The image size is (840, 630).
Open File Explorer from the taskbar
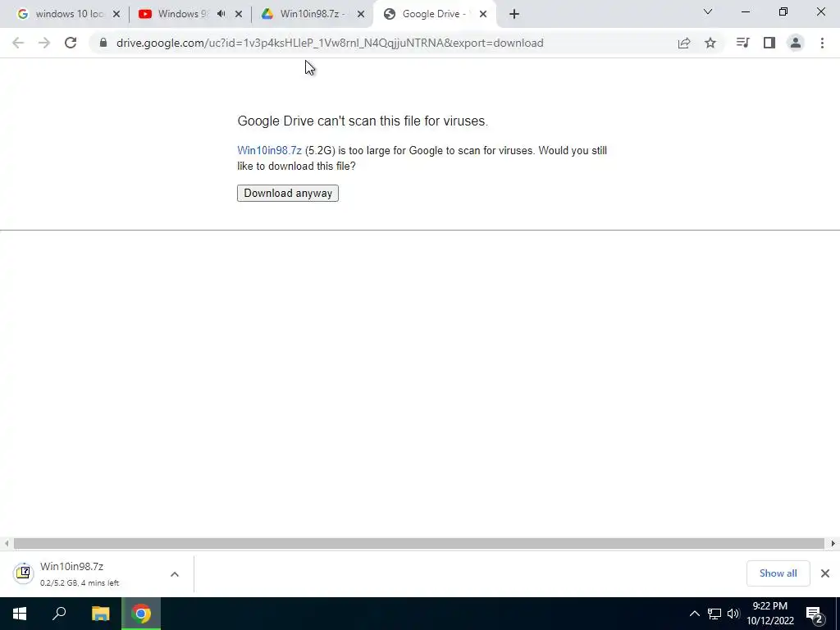pyautogui.click(x=100, y=614)
